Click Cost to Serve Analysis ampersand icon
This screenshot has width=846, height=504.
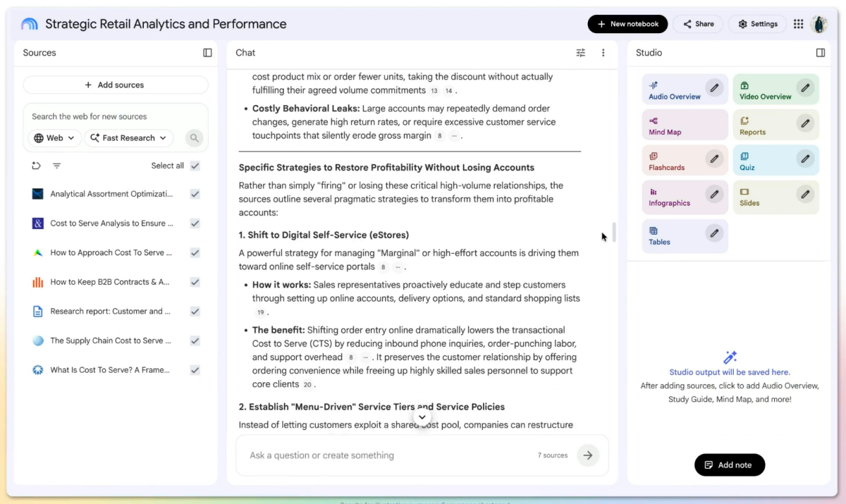(38, 223)
